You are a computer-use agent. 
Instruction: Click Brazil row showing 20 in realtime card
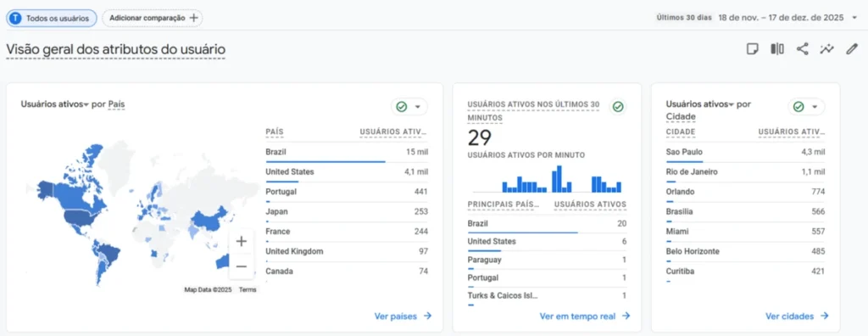[547, 224]
